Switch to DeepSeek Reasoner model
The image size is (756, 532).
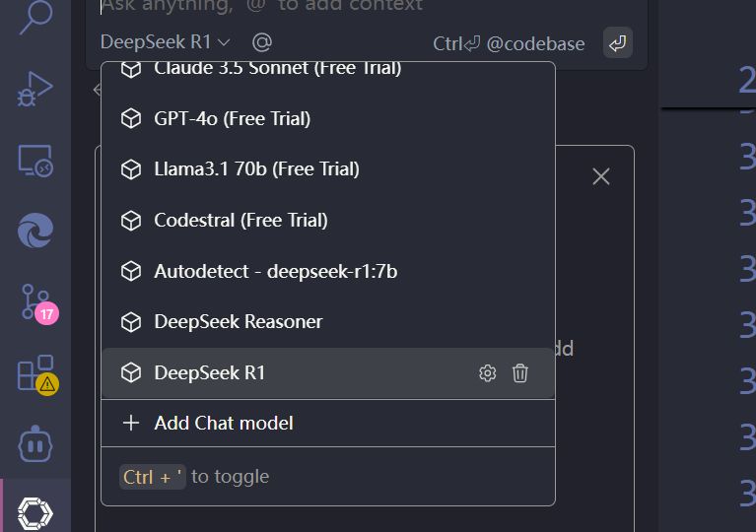(x=238, y=322)
